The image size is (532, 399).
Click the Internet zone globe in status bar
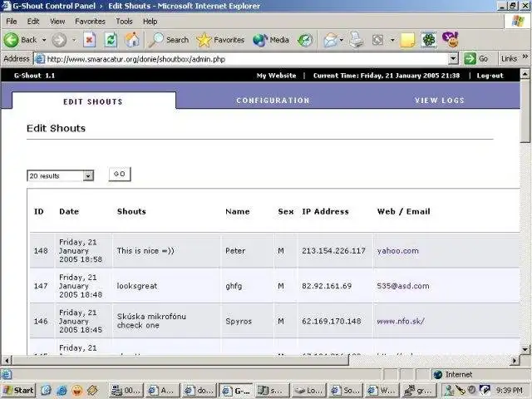point(438,375)
